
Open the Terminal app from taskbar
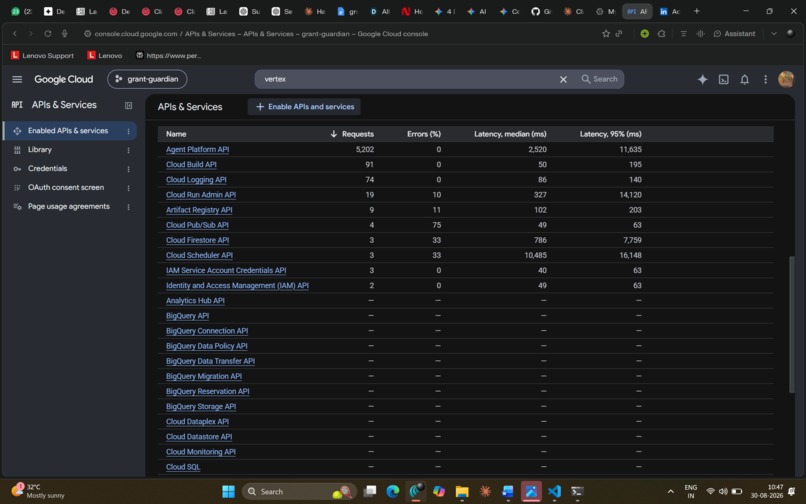tap(577, 492)
